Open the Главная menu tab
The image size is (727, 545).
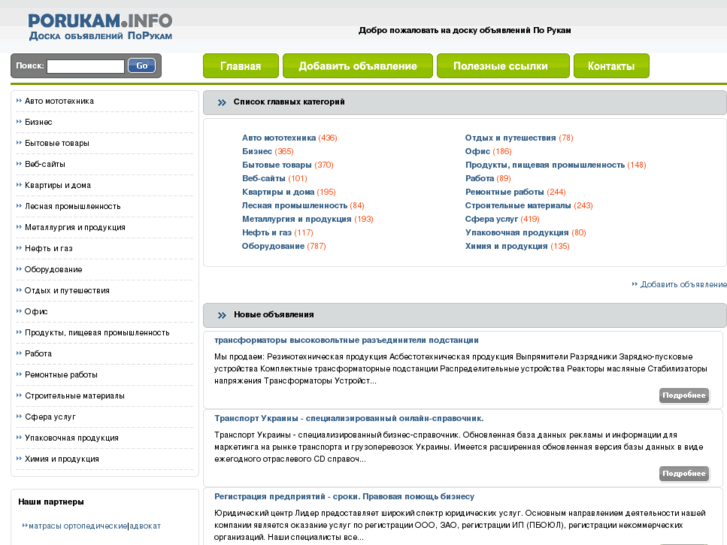pyautogui.click(x=241, y=66)
